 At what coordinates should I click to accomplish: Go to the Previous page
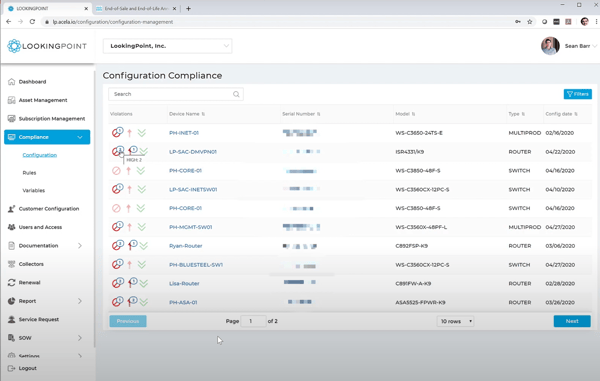(128, 321)
